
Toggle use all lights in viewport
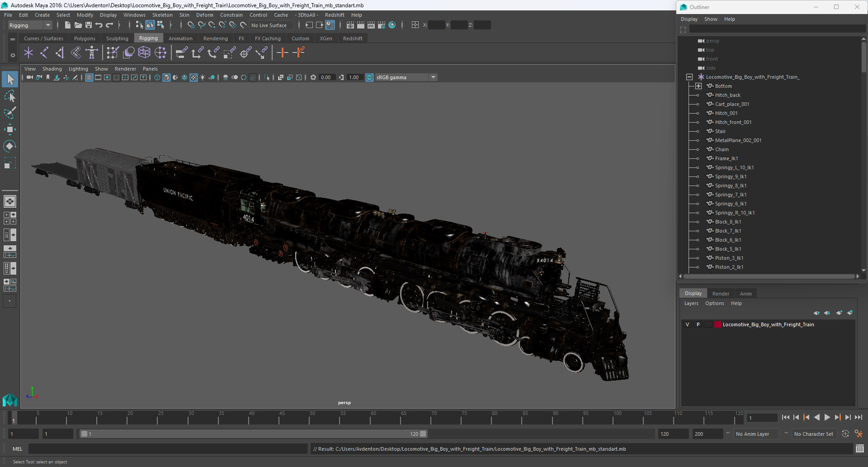pyautogui.click(x=203, y=78)
